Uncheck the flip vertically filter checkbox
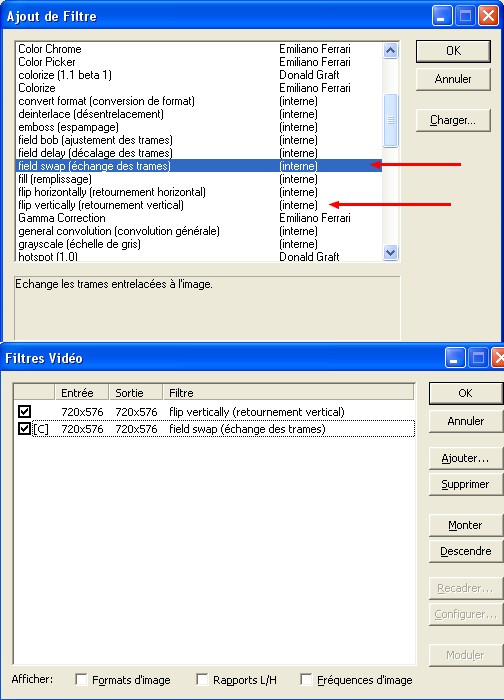The width and height of the screenshot is (504, 700). (x=25, y=411)
